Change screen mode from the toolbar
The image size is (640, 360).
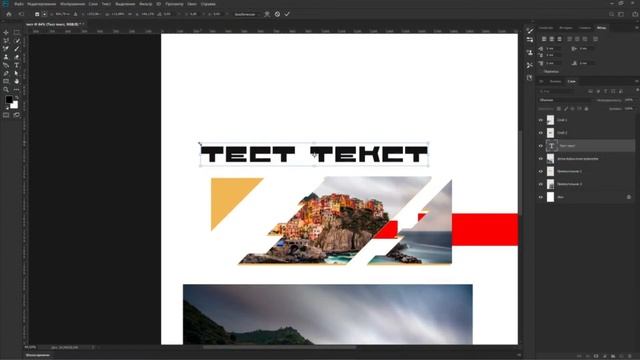(x=16, y=115)
